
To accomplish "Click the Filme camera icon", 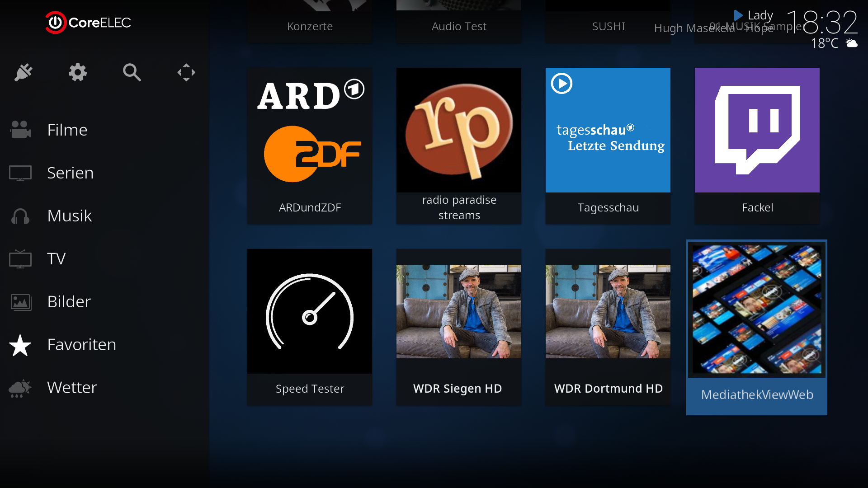I will pyautogui.click(x=20, y=130).
